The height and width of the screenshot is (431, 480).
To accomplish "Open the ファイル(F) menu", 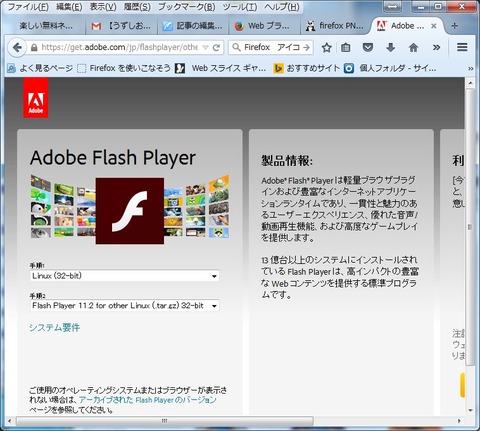I will pos(28,7).
